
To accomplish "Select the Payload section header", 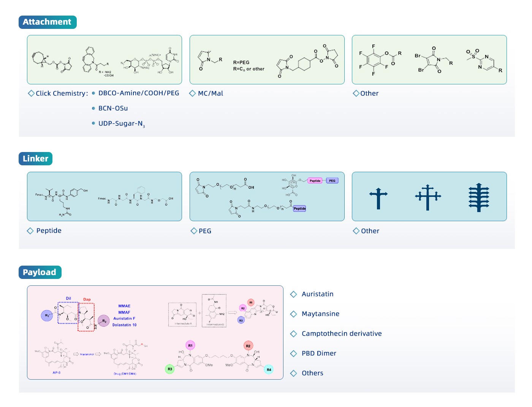I will click(40, 272).
